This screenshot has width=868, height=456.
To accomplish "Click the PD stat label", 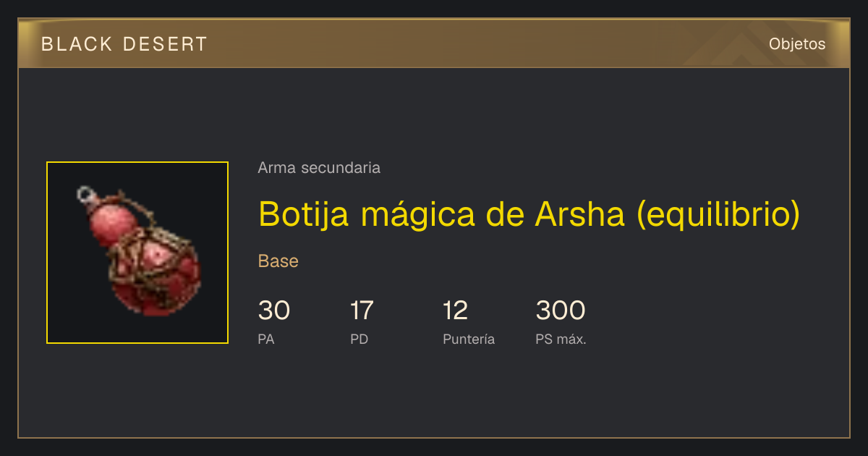I will point(359,339).
